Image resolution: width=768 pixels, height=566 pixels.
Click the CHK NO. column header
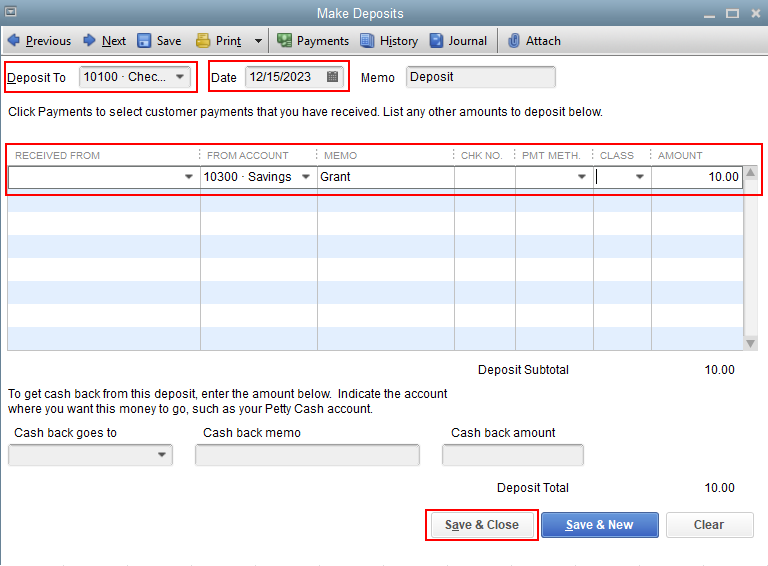pos(481,156)
